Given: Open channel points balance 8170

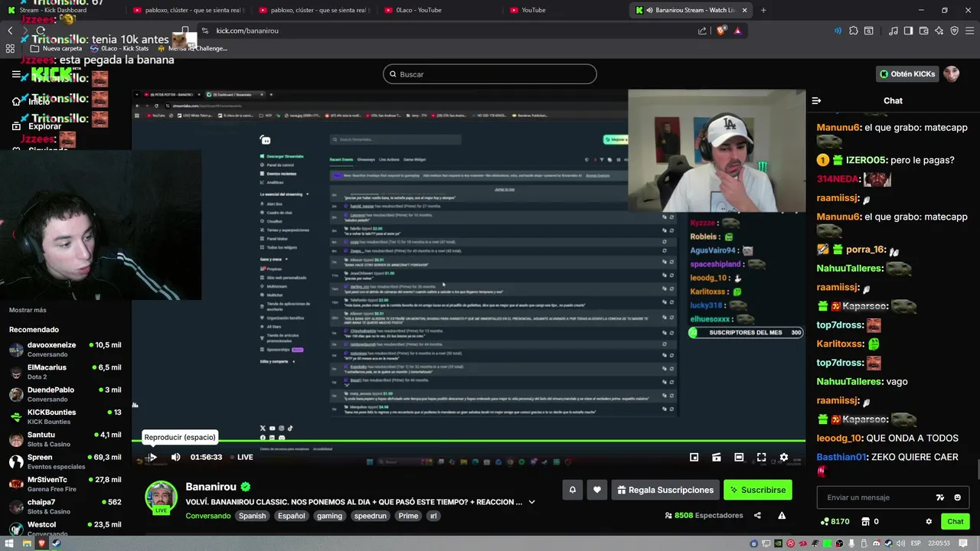Looking at the screenshot, I should pyautogui.click(x=835, y=521).
